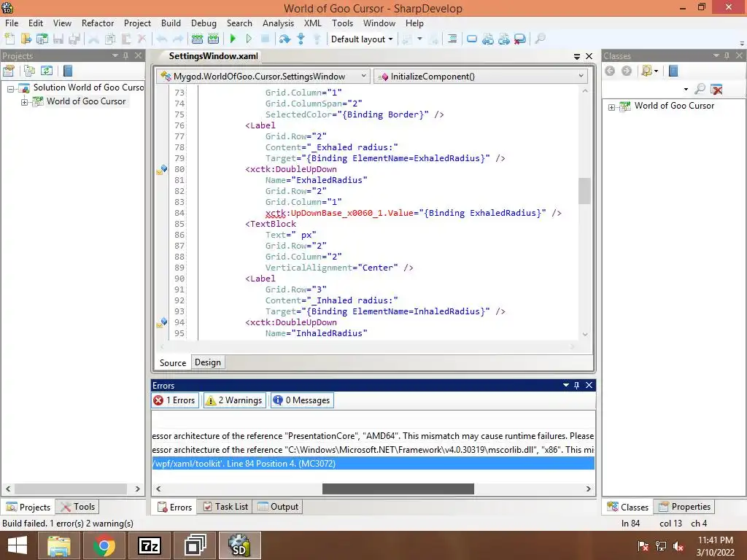Toggle the 0 Messages filter button
This screenshot has height=560, width=747.
pyautogui.click(x=302, y=400)
